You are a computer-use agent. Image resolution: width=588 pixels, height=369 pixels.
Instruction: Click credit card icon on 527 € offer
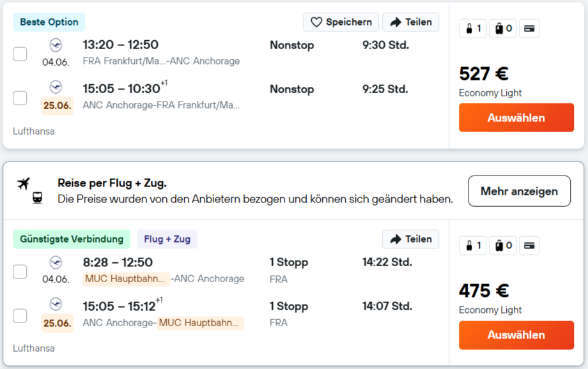(x=529, y=29)
